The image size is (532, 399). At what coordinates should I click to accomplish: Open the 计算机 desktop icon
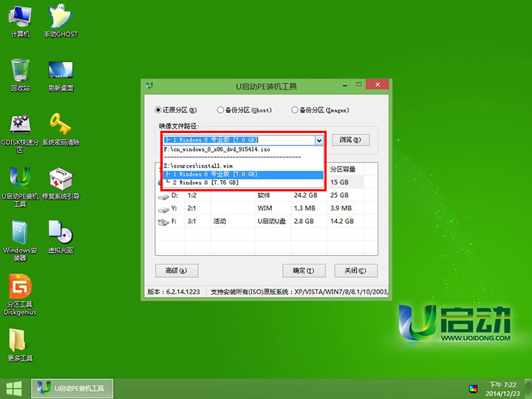20,21
